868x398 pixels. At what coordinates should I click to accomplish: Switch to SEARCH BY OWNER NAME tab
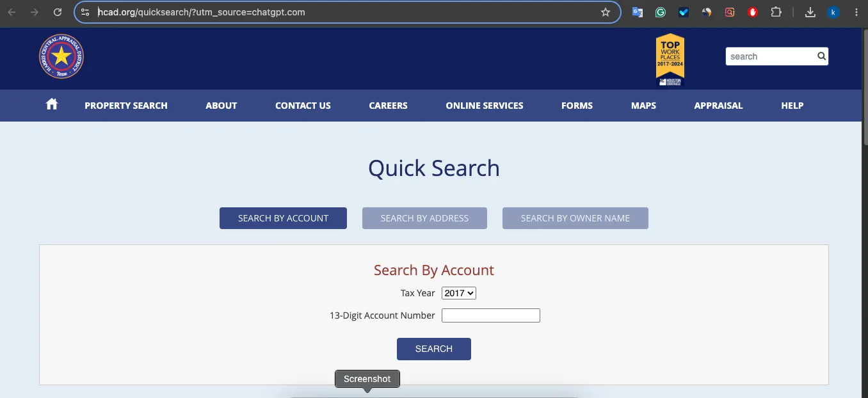[x=575, y=218]
